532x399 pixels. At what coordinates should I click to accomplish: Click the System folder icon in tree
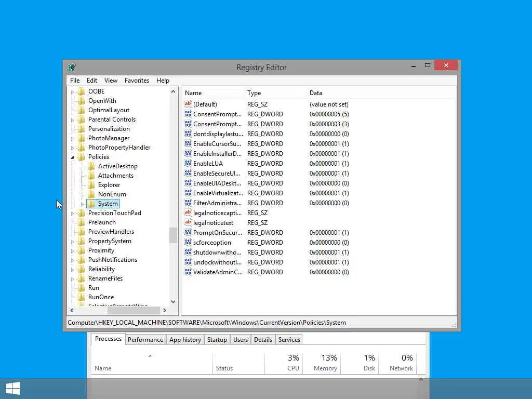[91, 204]
